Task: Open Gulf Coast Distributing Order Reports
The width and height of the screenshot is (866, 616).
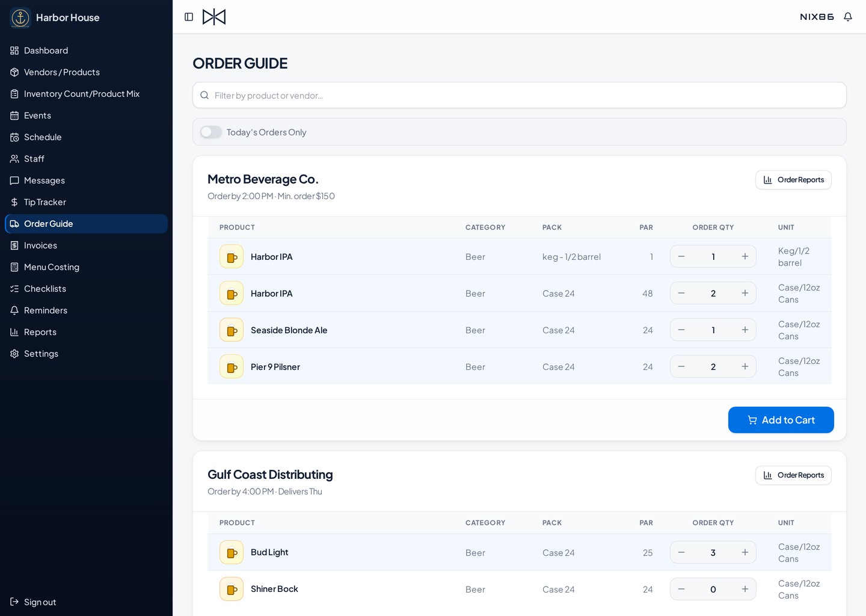Action: (793, 475)
